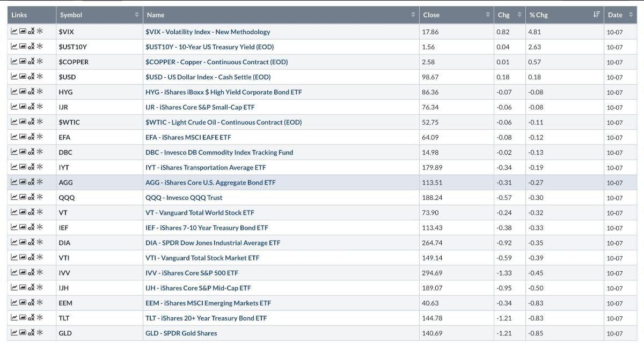
Task: Open the QQQ Invesco QQQ Trust link
Action: coord(184,197)
